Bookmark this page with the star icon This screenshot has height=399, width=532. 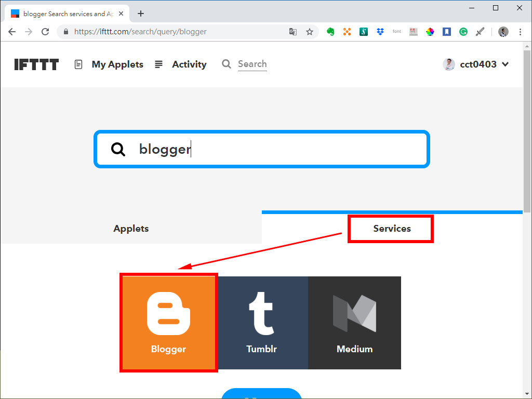click(310, 32)
